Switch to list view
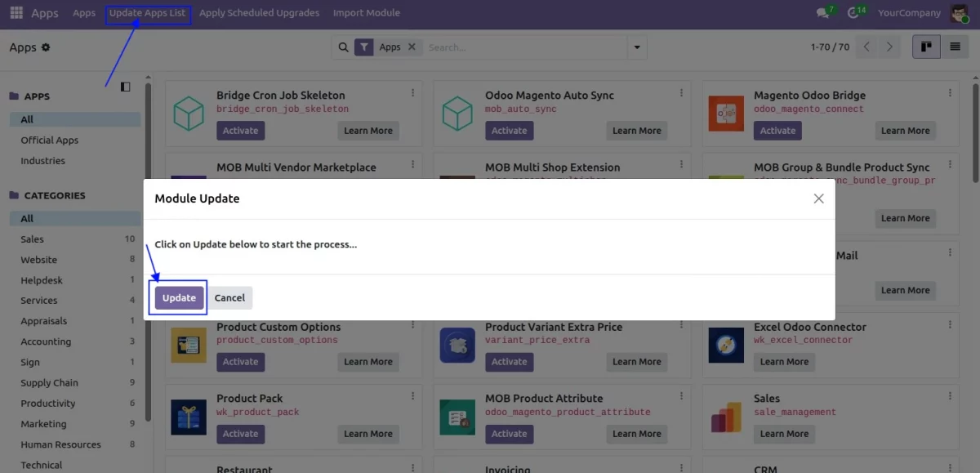980x473 pixels. click(954, 47)
